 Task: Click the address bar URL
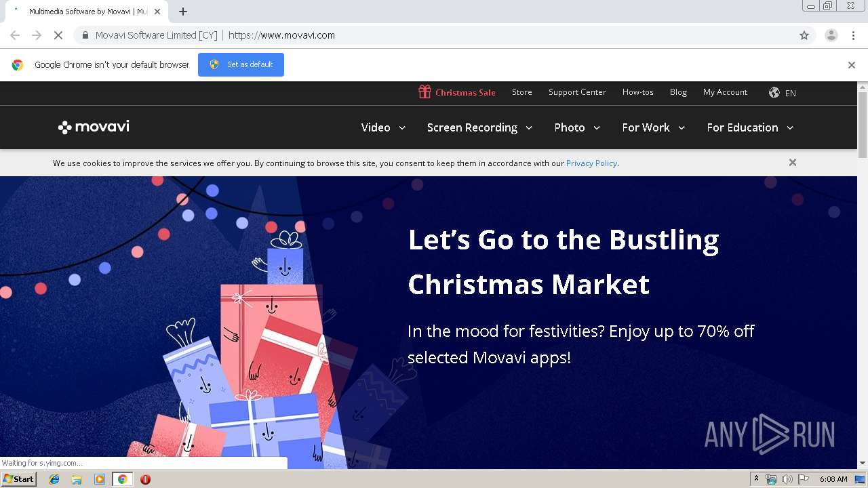(x=281, y=35)
